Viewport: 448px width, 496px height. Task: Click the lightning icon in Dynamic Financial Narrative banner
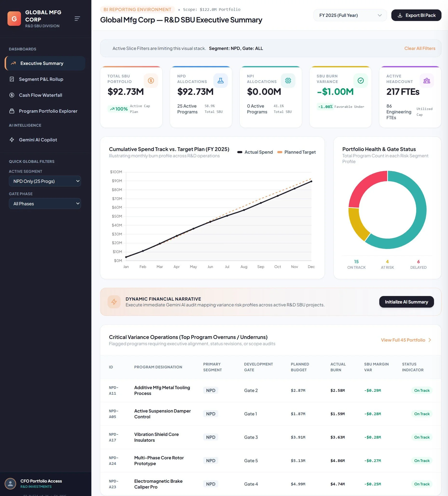114,302
